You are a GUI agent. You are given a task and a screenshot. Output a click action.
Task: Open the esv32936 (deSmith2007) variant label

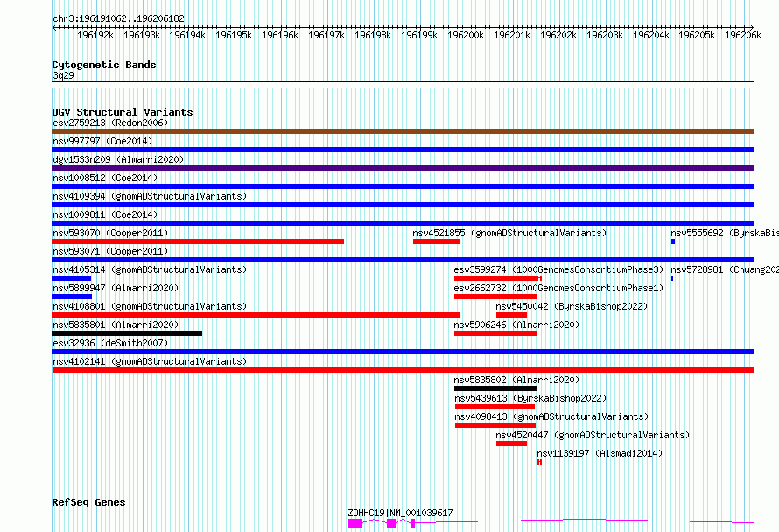pyautogui.click(x=110, y=343)
